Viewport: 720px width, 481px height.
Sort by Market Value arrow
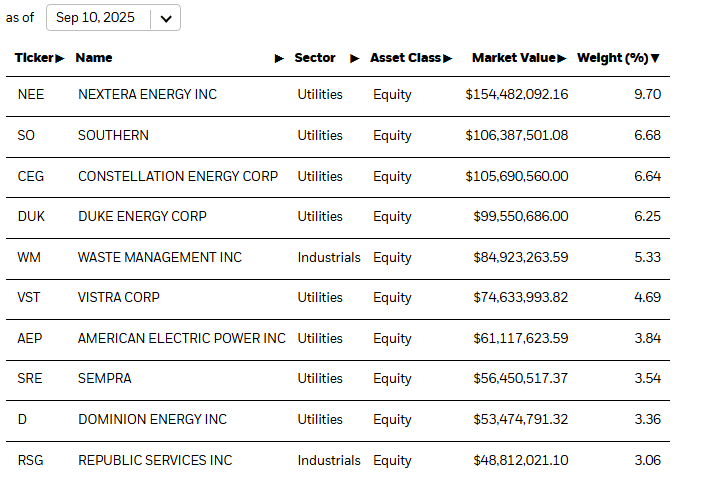point(563,58)
